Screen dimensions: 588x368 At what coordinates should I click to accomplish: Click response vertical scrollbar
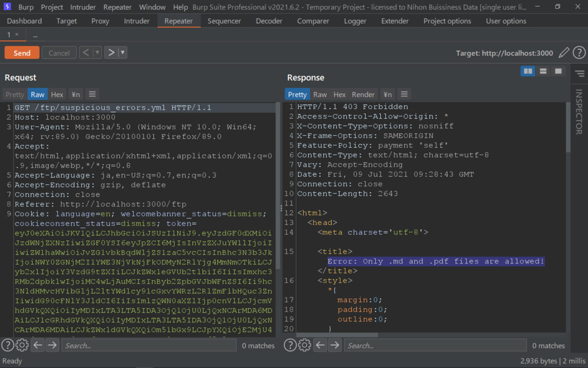(x=568, y=128)
